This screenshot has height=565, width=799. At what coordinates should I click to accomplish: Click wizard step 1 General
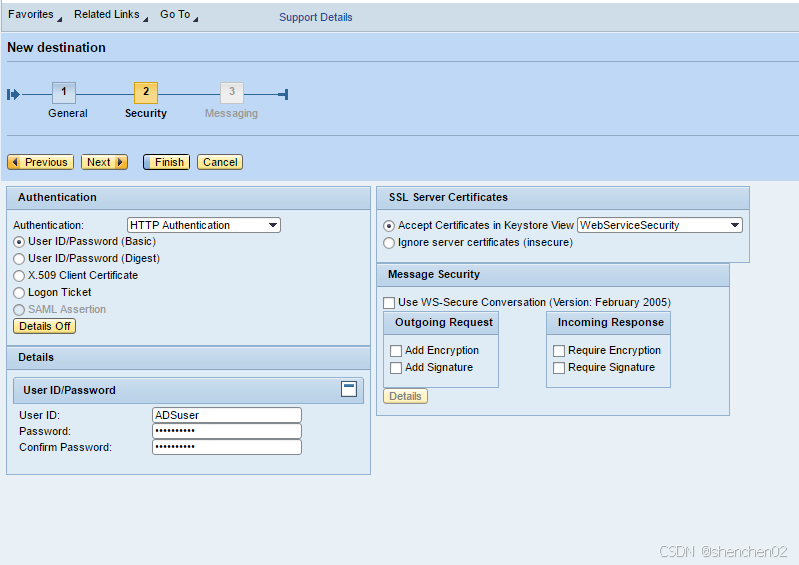tap(64, 93)
